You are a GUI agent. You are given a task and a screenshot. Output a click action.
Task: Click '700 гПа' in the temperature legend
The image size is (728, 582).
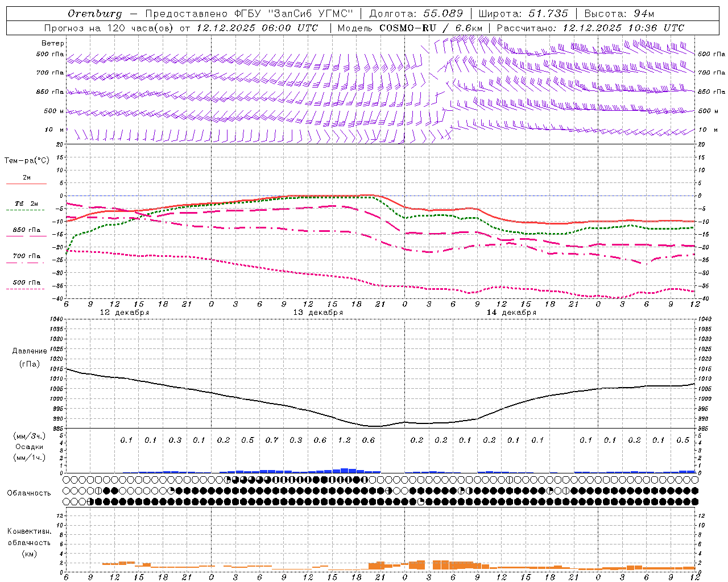pyautogui.click(x=27, y=256)
